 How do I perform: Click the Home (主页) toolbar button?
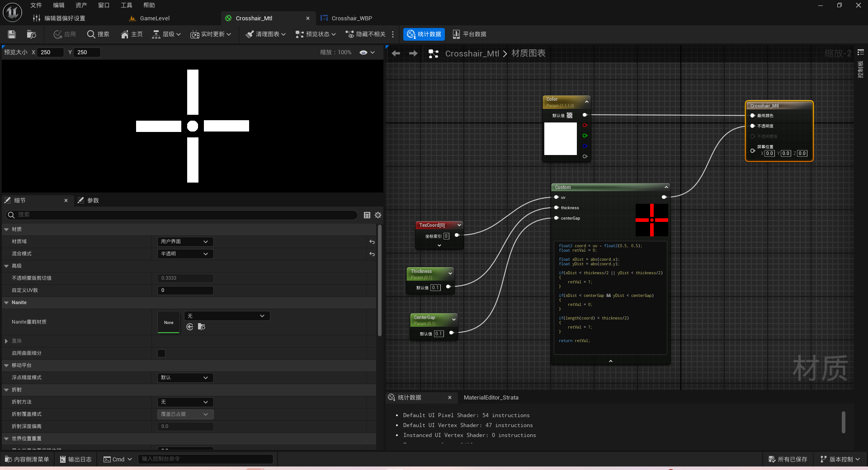pos(132,34)
